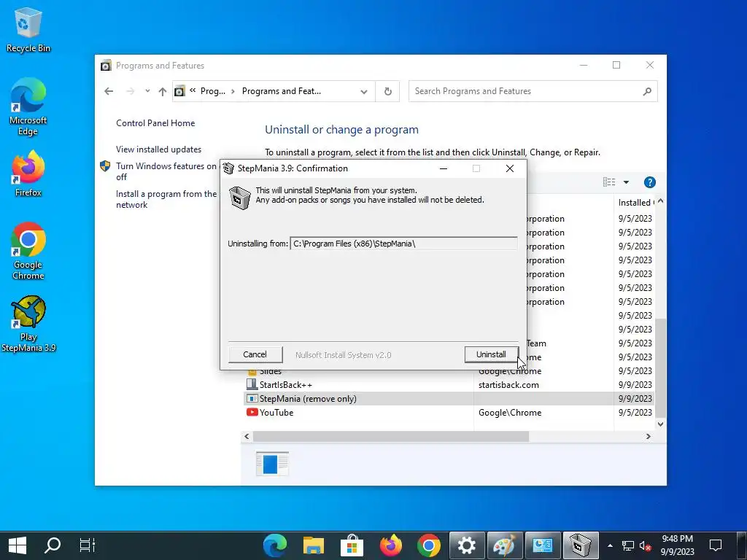This screenshot has width=747, height=560.
Task: Open clock showing 9:48 PM
Action: tap(677, 545)
